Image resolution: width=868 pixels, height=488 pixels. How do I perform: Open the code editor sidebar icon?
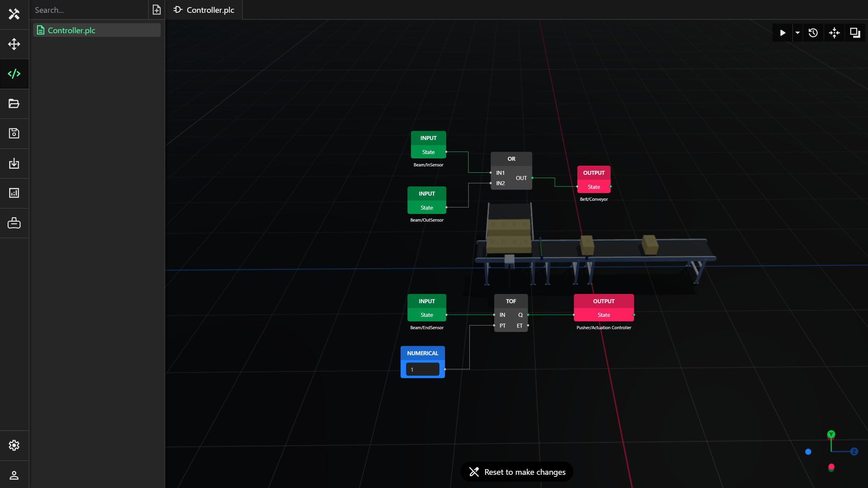pyautogui.click(x=14, y=74)
